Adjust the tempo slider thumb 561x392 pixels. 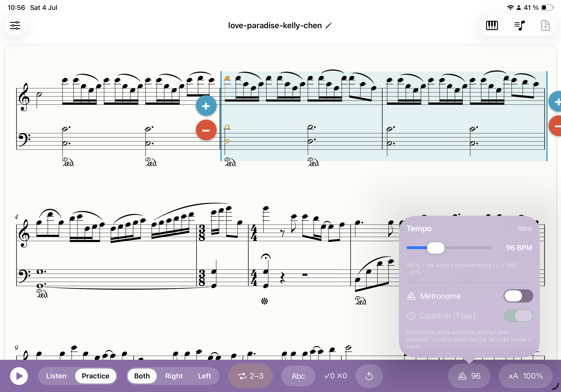436,248
